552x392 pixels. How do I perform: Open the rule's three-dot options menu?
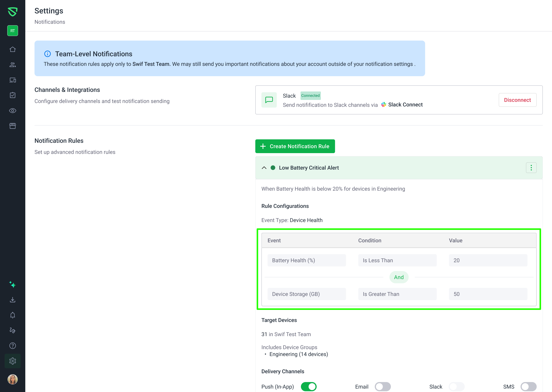point(531,168)
